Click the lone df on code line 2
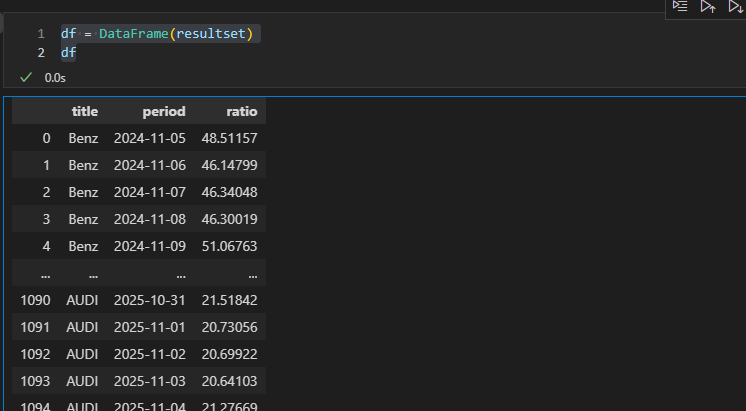 click(x=69, y=52)
